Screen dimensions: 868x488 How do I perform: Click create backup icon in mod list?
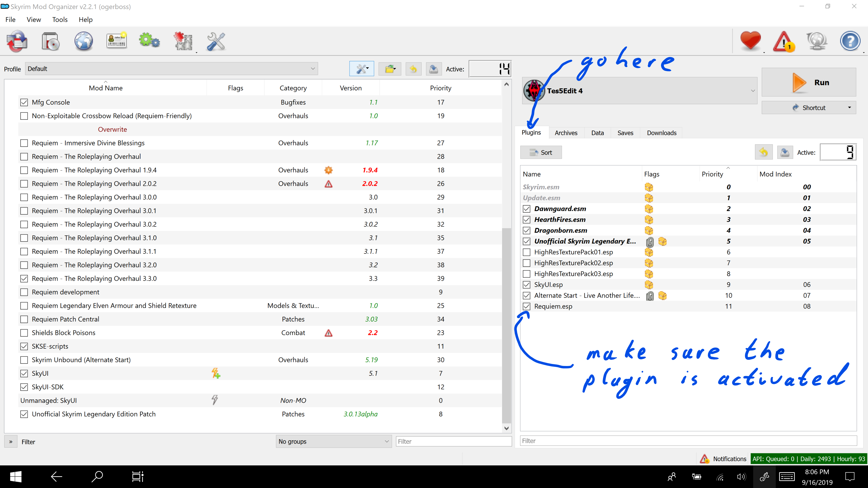[434, 69]
